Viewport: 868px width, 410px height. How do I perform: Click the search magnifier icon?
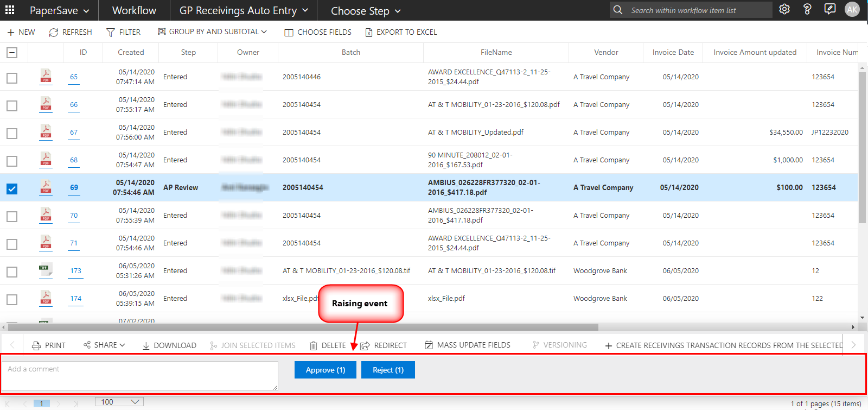618,10
